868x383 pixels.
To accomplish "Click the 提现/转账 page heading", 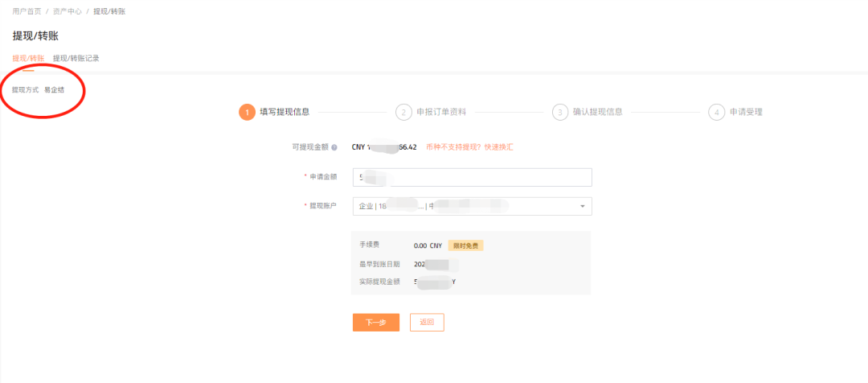I will [x=35, y=36].
